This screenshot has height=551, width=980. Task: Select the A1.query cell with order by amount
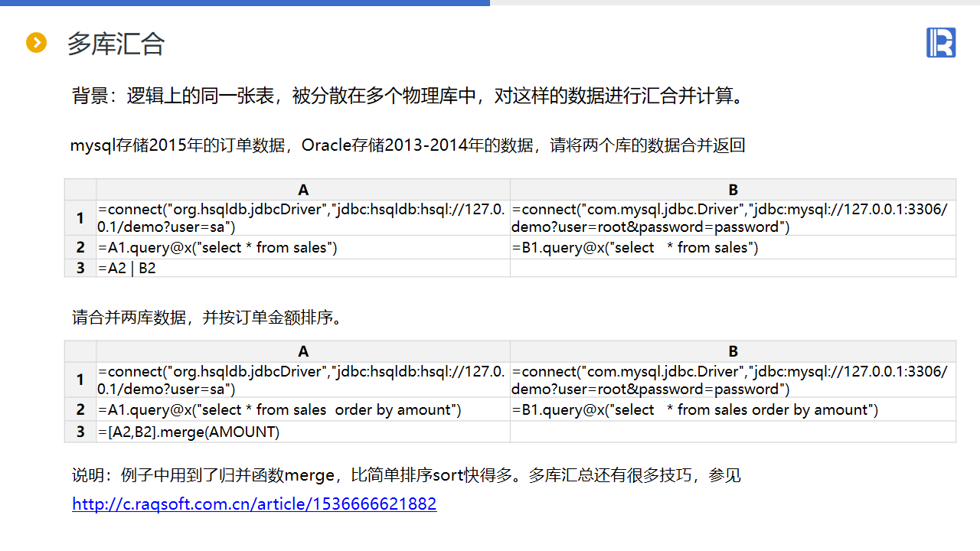click(303, 409)
